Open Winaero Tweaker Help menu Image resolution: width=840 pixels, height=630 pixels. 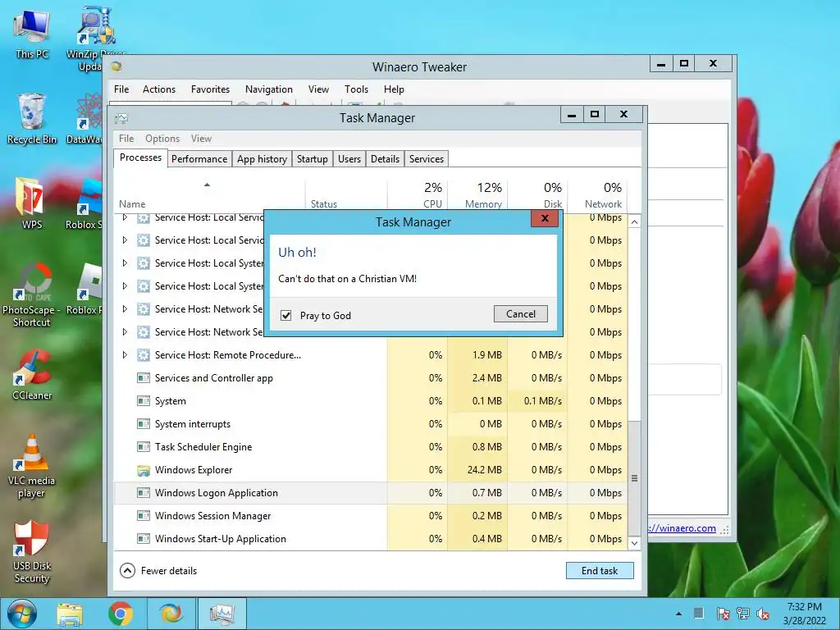[x=394, y=89]
